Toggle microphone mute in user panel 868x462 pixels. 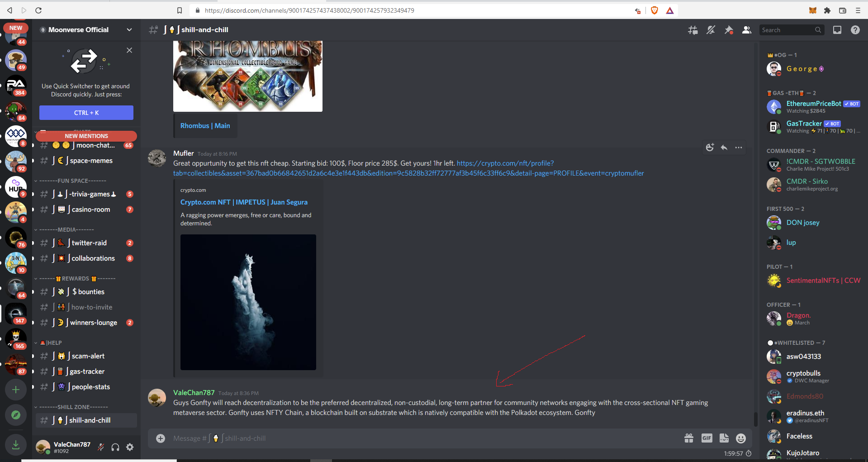pyautogui.click(x=101, y=447)
